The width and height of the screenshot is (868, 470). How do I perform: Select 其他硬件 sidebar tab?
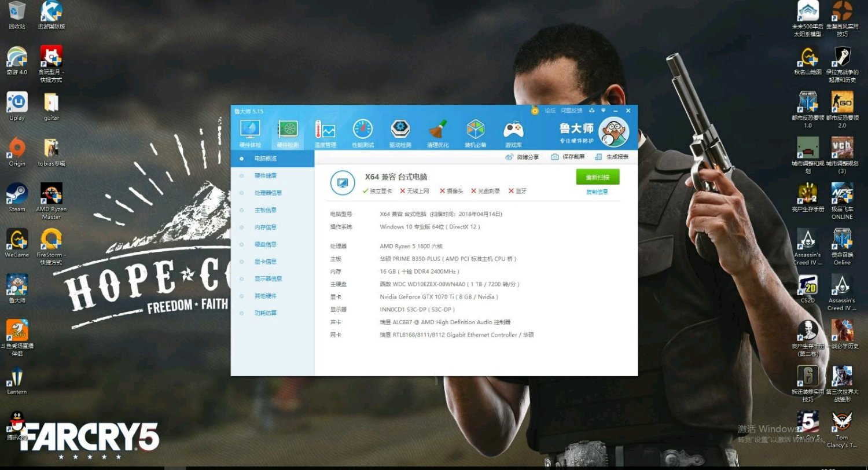point(273,296)
